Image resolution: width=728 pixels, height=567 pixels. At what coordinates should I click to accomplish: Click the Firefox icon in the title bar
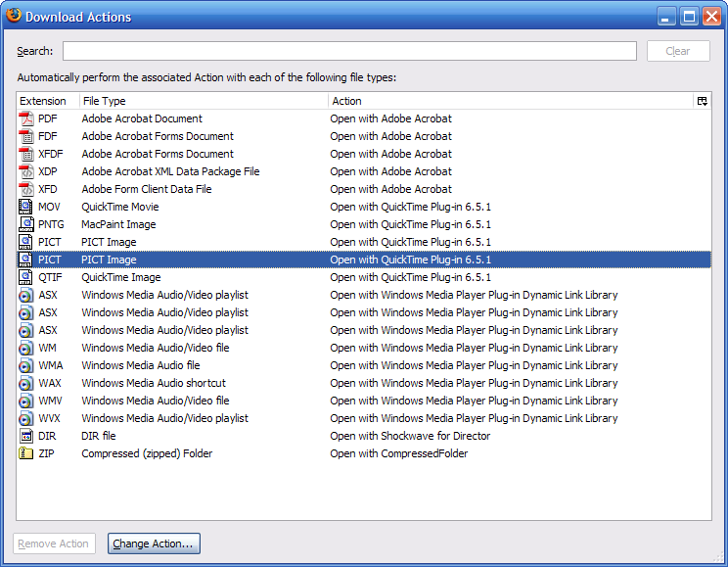pos(14,15)
